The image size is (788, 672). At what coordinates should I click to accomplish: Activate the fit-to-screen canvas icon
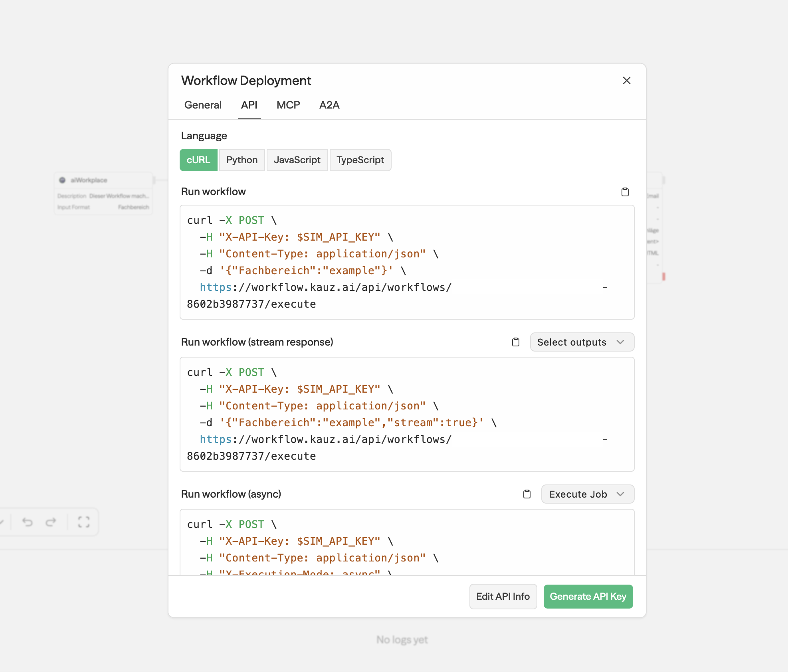point(83,522)
